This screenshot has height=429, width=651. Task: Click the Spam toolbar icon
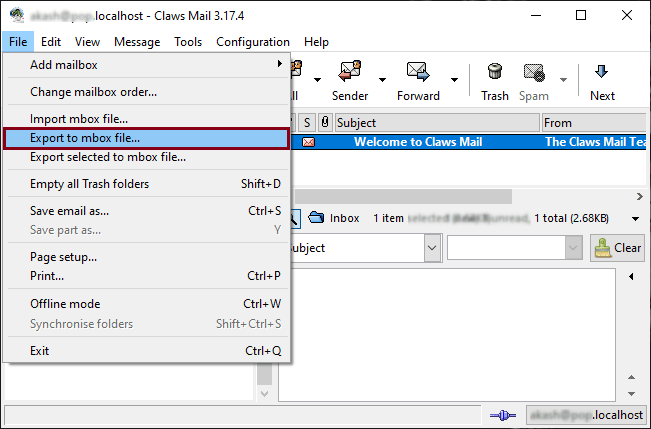click(534, 72)
